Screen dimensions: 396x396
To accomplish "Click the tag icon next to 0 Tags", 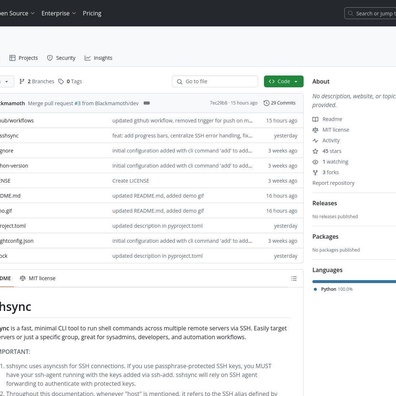I will point(61,81).
